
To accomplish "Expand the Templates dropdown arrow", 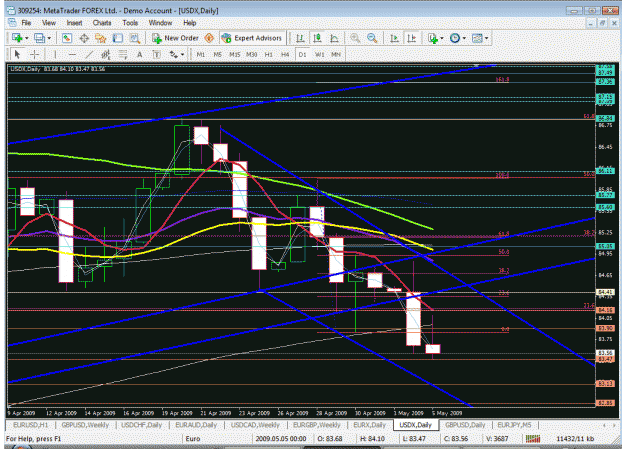I will click(487, 38).
